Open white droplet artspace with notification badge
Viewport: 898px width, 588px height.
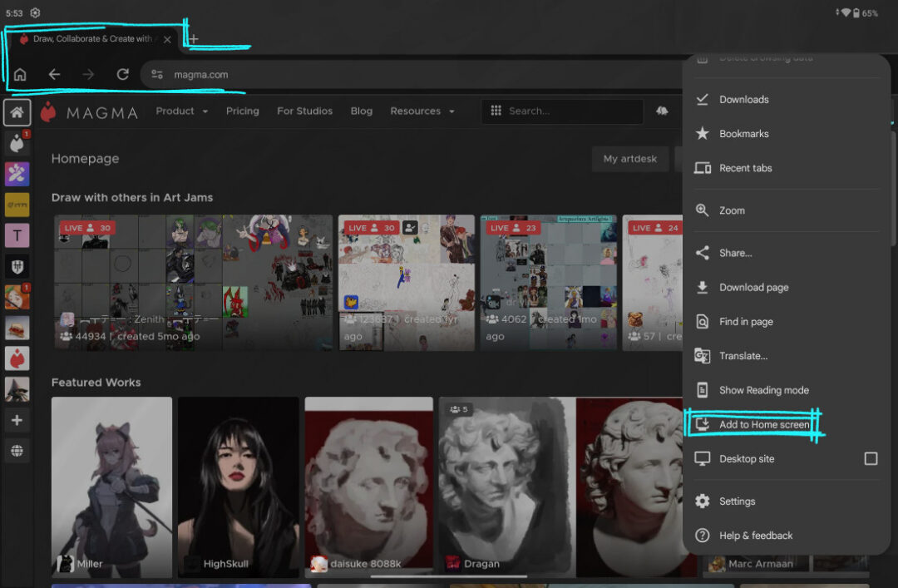(x=17, y=143)
